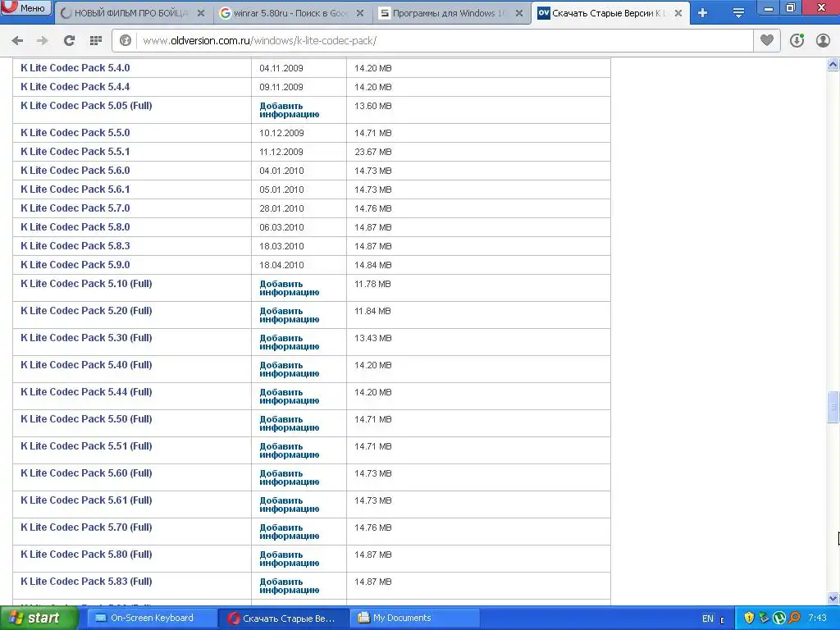Open K Lite Codec Pack 5.9.0 link
This screenshot has width=840, height=630.
pos(75,265)
